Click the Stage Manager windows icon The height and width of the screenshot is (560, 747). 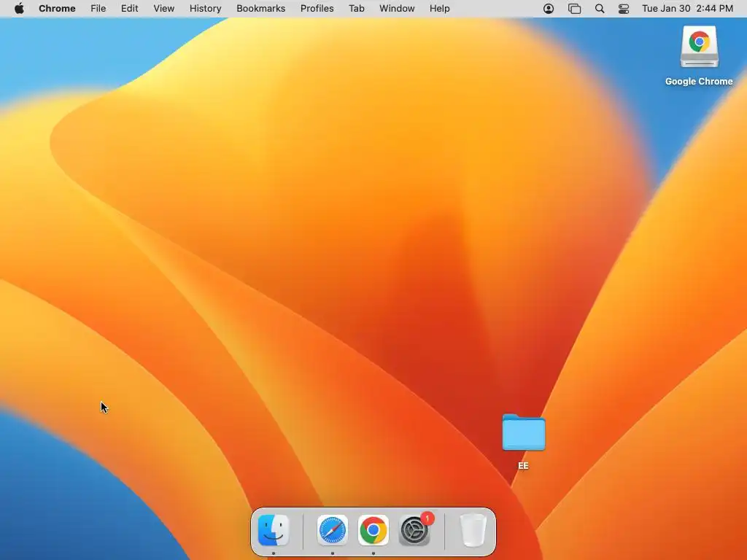click(575, 9)
